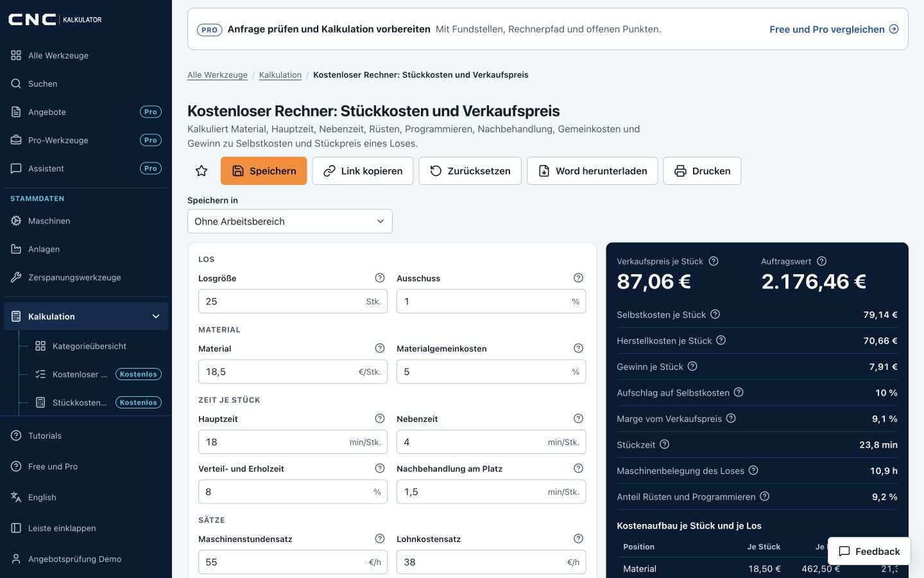Switch language to English
Viewport: 924px width, 578px height.
86,497
